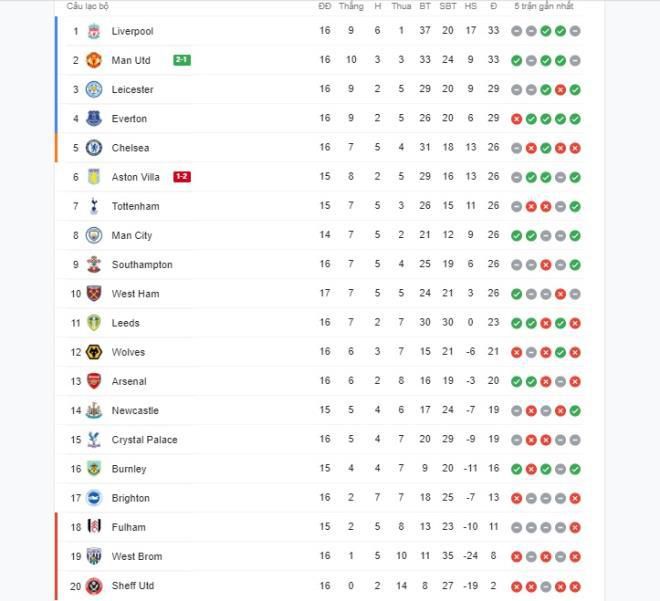Click green 2-1 score badge beside Man Utd

182,60
